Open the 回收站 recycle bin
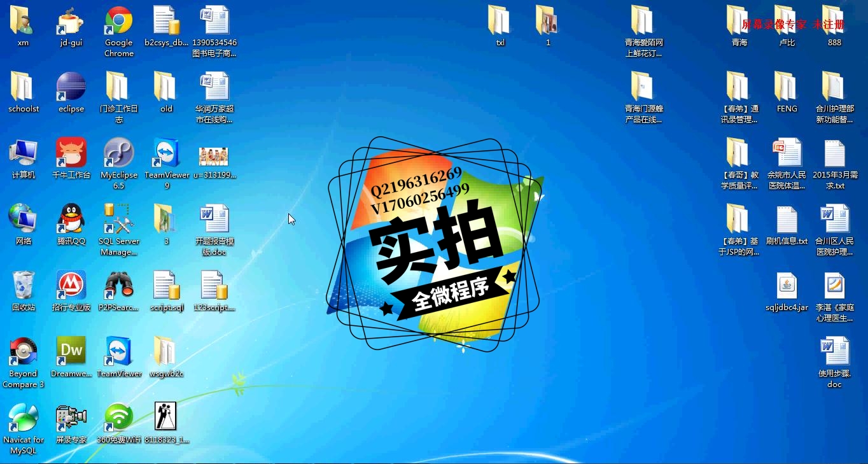 pyautogui.click(x=23, y=285)
